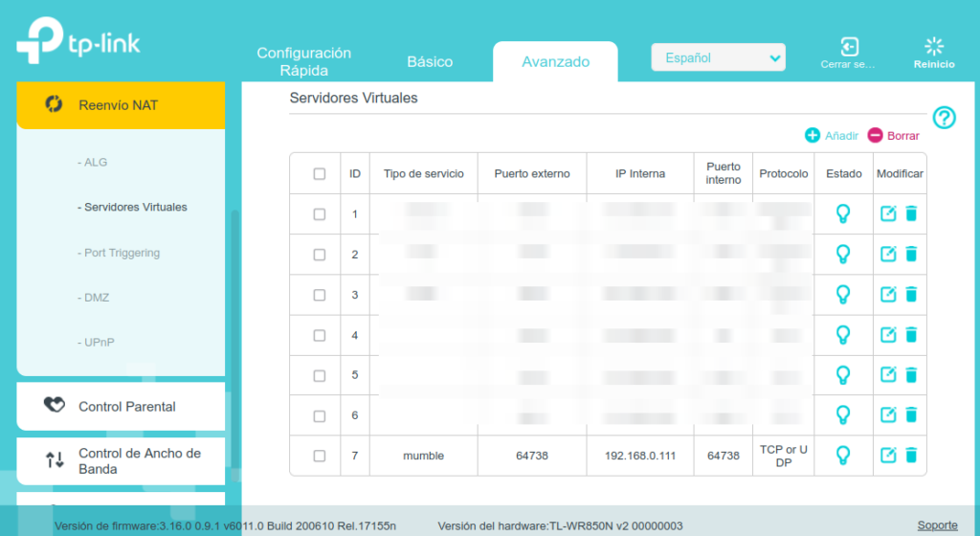Delete virtual server entry 4 with trash icon
980x536 pixels.
click(x=911, y=335)
